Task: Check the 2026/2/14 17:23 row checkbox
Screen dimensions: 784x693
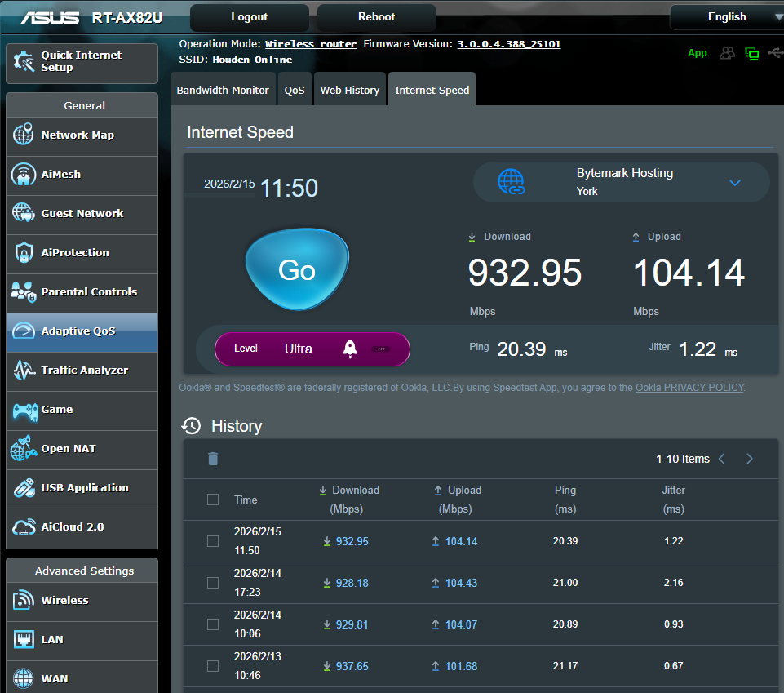Action: tap(213, 583)
